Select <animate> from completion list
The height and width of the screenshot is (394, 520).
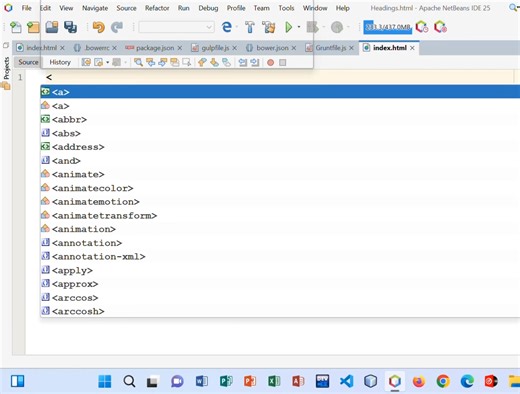[x=280, y=174]
